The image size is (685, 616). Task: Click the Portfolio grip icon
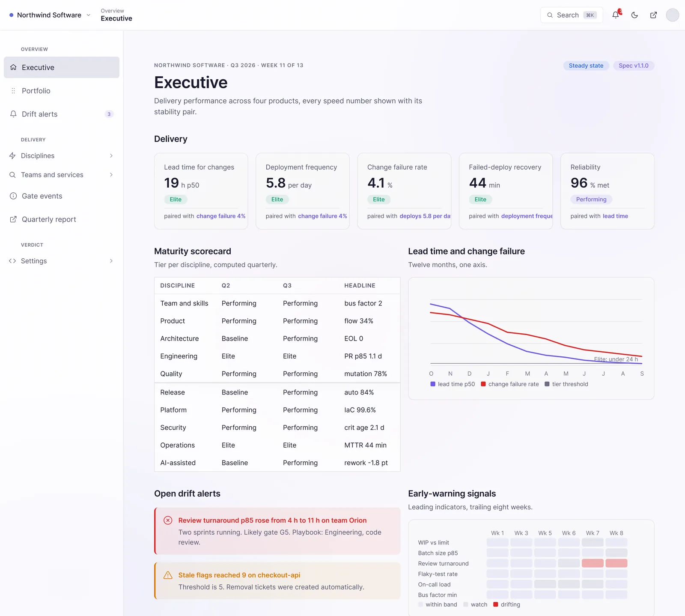pos(13,91)
